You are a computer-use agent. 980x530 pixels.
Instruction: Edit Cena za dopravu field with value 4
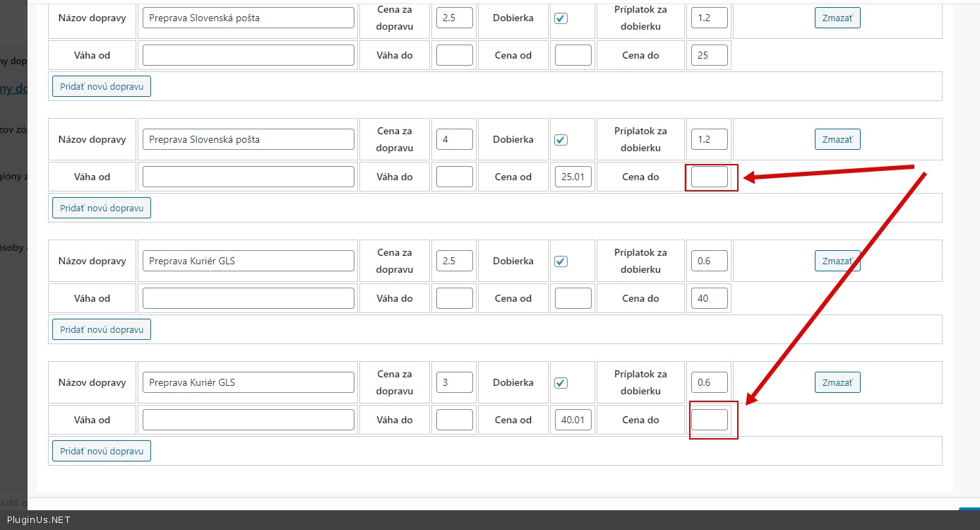pyautogui.click(x=454, y=139)
